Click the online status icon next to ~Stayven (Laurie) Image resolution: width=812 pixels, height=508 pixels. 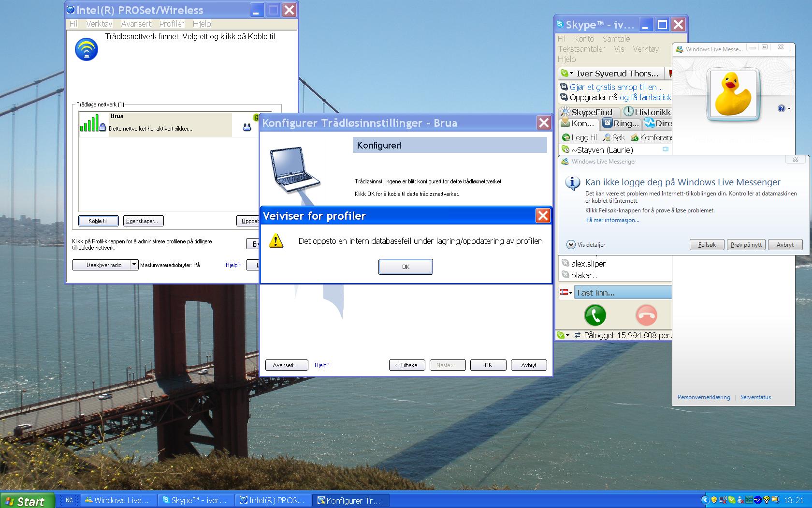coord(565,149)
